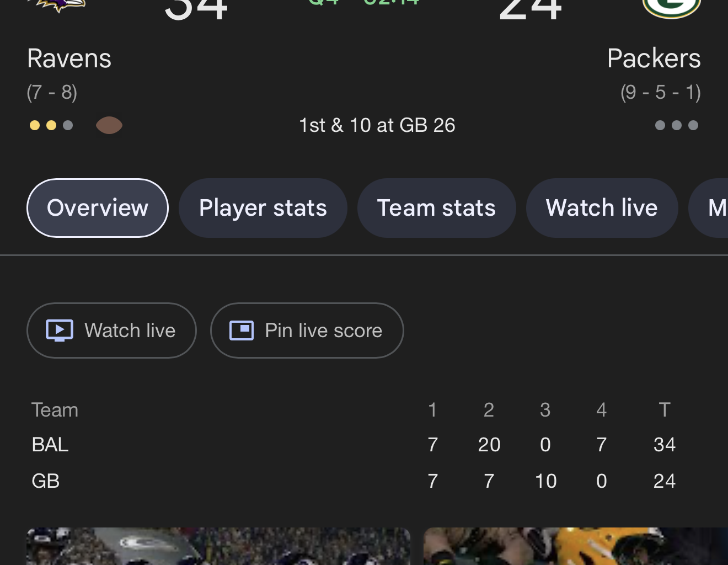
Task: Click the Packers team logo
Action: (x=671, y=7)
